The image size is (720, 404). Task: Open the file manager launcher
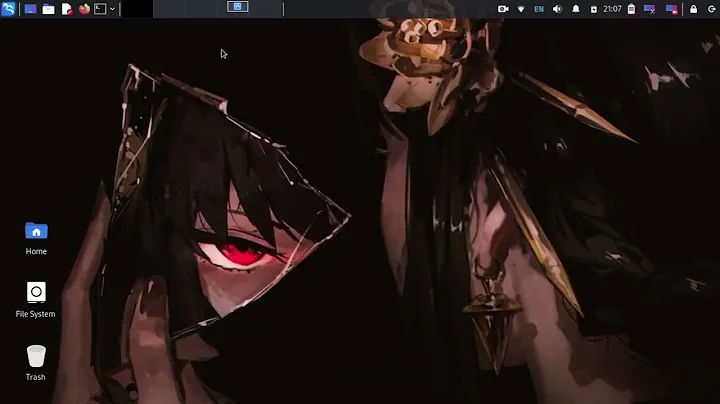pyautogui.click(x=48, y=9)
